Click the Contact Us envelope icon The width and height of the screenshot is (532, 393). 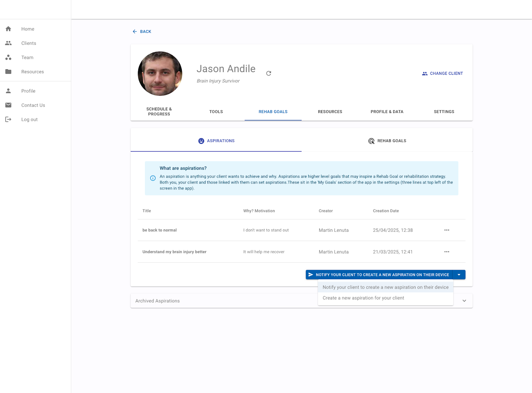tap(8, 105)
